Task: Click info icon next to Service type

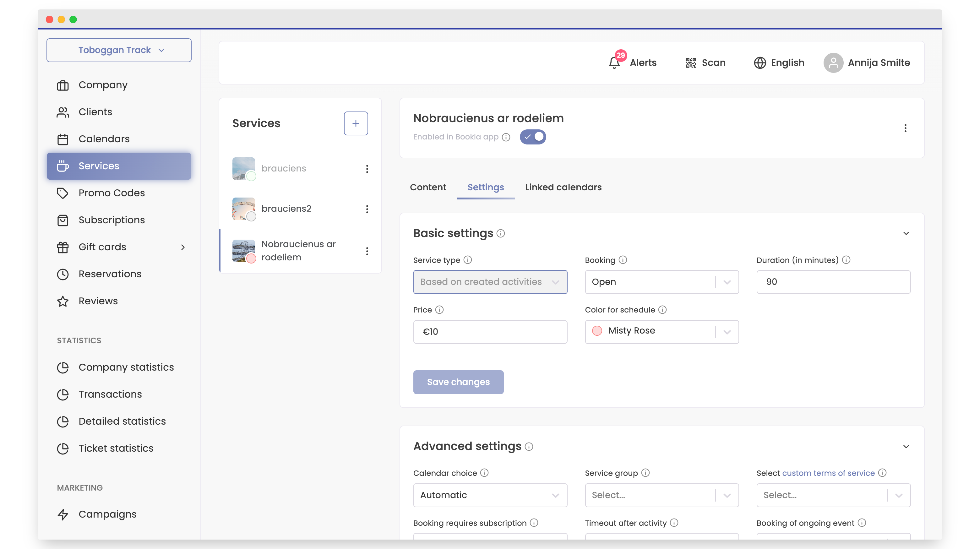Action: (468, 260)
